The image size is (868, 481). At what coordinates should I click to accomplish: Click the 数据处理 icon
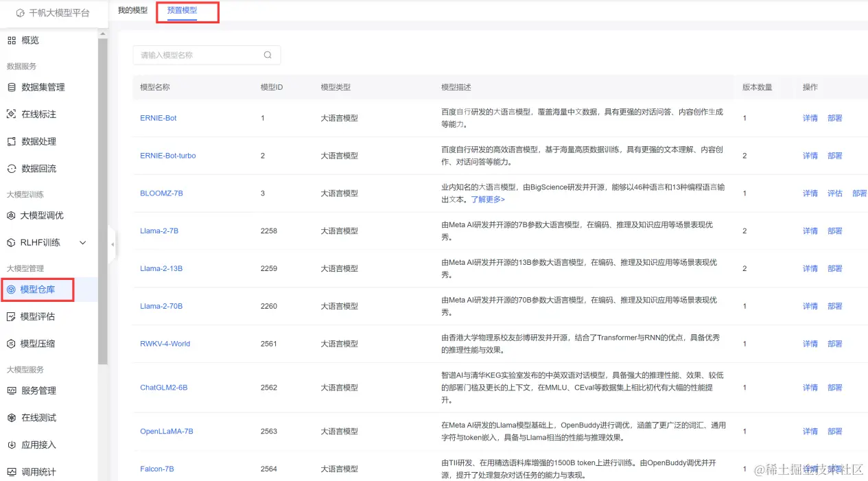(11, 141)
